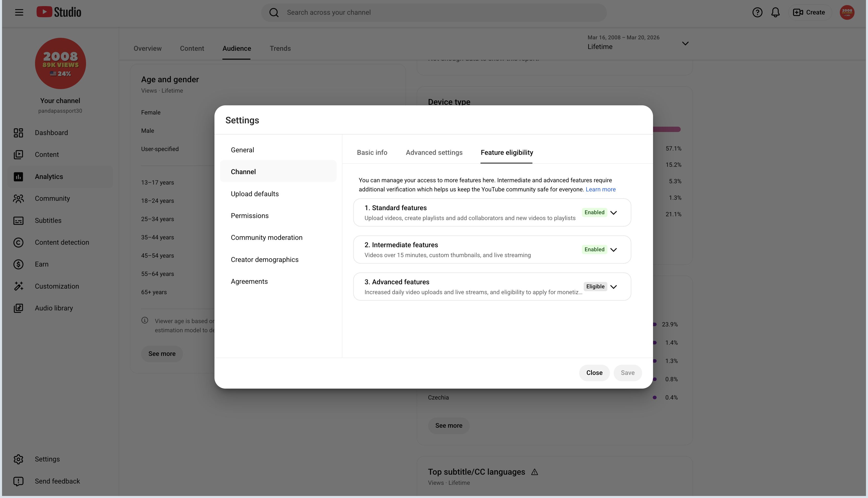868x498 pixels.
Task: Open the Trends analytics tab
Action: pyautogui.click(x=280, y=48)
